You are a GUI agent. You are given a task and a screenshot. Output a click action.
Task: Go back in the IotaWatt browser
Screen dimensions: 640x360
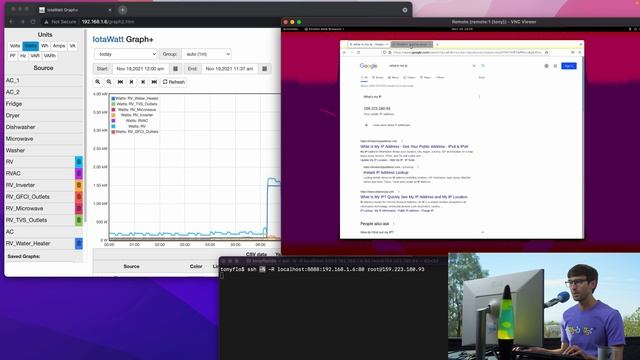point(11,22)
